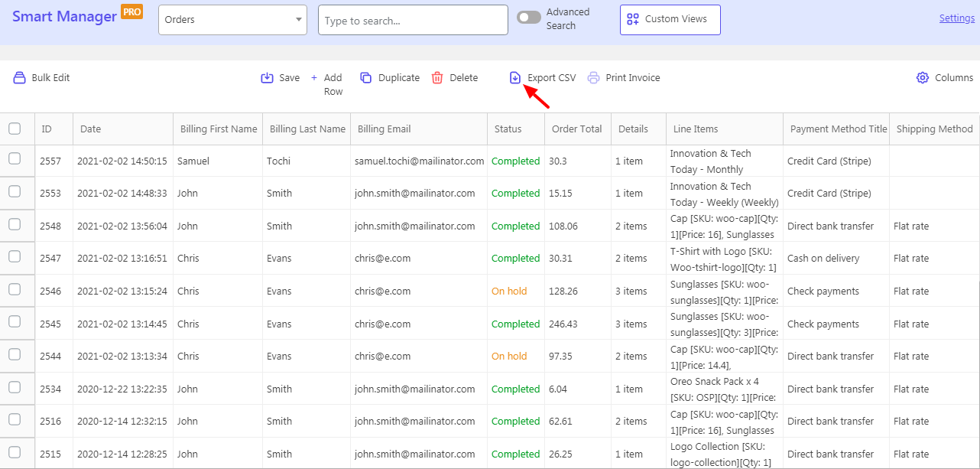Click the Smart Manager title
980x469 pixels.
coord(65,17)
